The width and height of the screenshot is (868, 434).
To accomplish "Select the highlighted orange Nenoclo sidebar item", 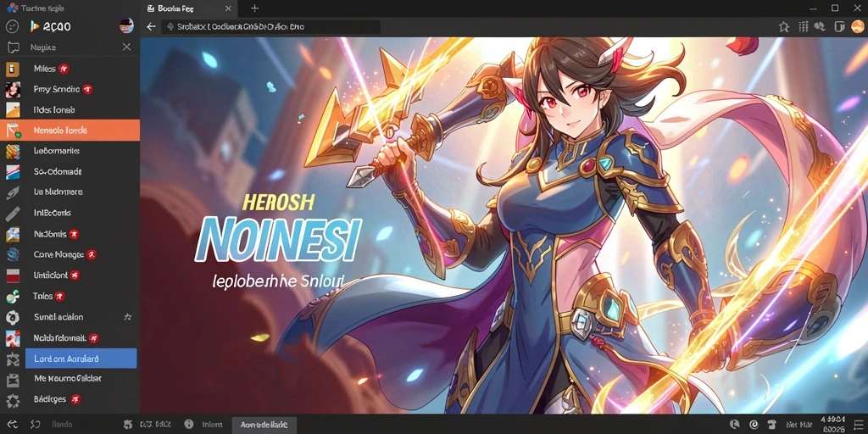I will click(70, 130).
